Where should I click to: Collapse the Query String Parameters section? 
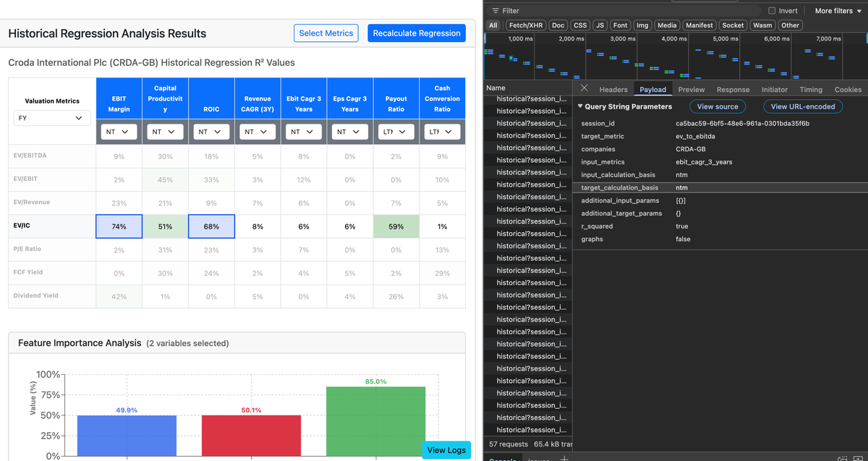[580, 106]
